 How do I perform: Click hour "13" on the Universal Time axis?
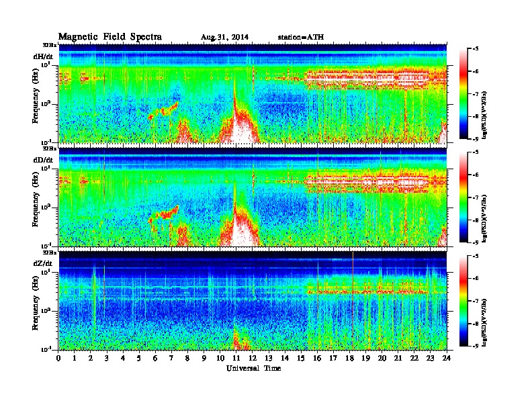coord(269,358)
